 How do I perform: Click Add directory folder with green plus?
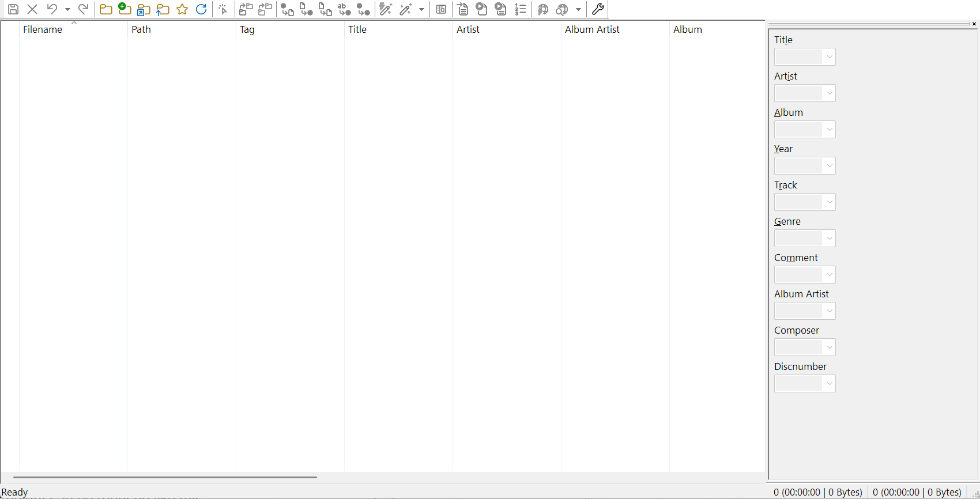tap(125, 9)
